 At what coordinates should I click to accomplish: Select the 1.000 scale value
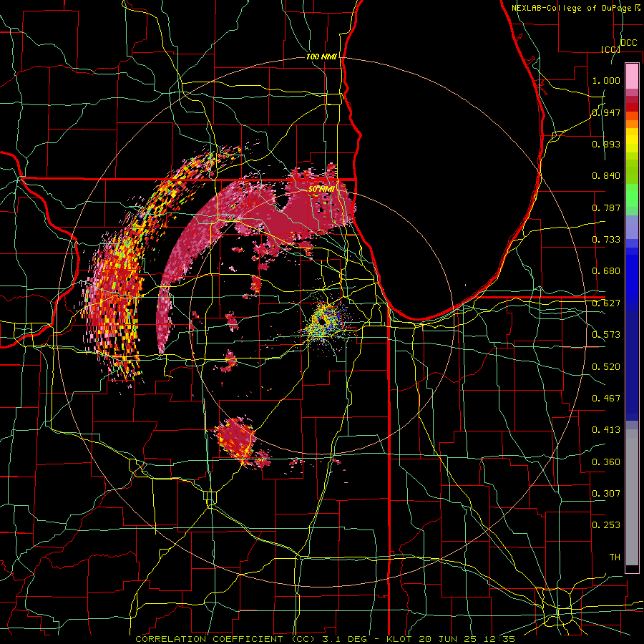tap(606, 80)
